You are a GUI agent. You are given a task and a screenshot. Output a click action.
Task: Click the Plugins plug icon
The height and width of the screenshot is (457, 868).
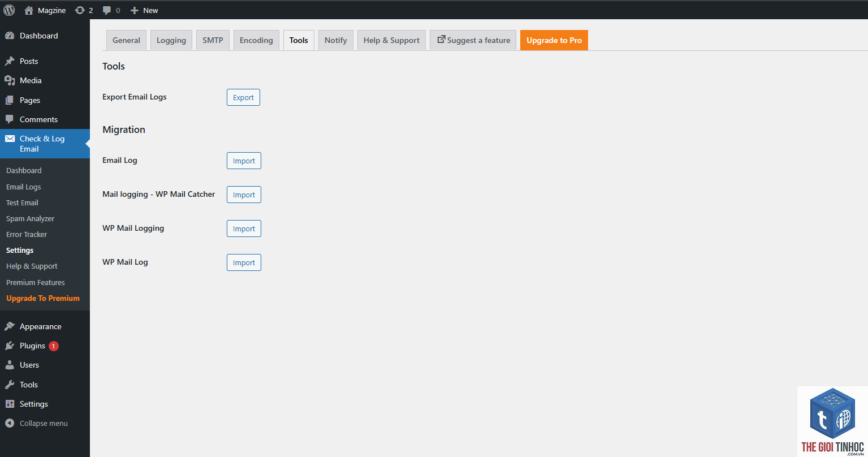10,346
